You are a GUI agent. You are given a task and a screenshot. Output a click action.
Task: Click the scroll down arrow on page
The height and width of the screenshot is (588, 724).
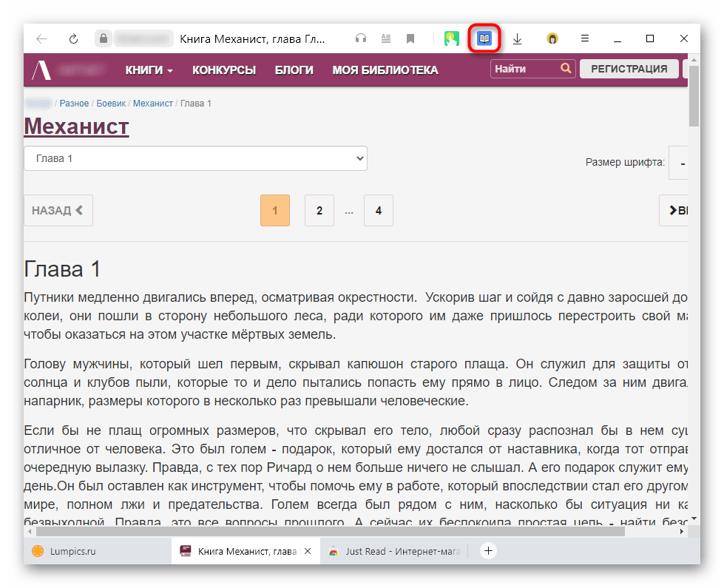(x=694, y=518)
